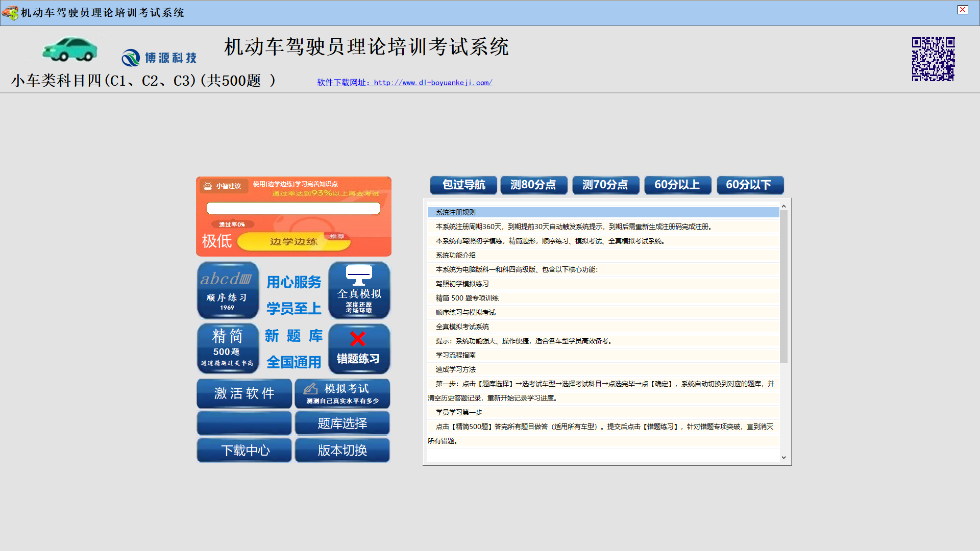The height and width of the screenshot is (551, 980).
Task: Switch to 测80分点 tab
Action: coord(534,185)
